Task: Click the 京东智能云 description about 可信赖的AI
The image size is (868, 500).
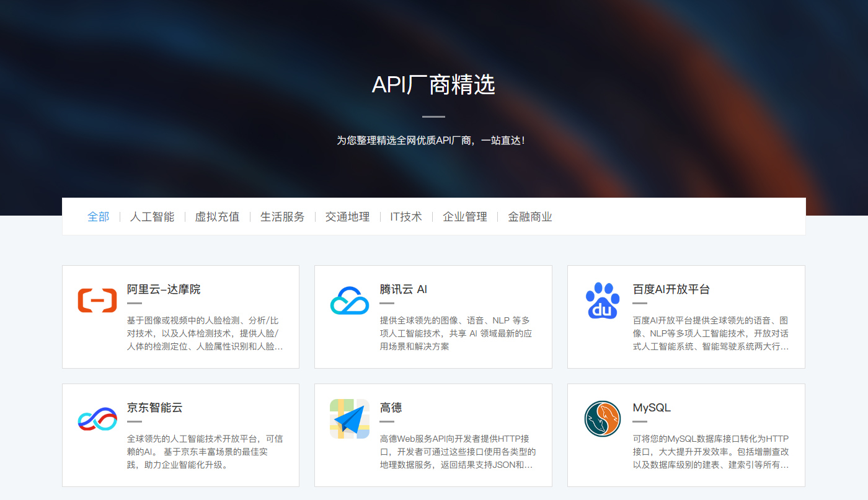Action: [205, 452]
